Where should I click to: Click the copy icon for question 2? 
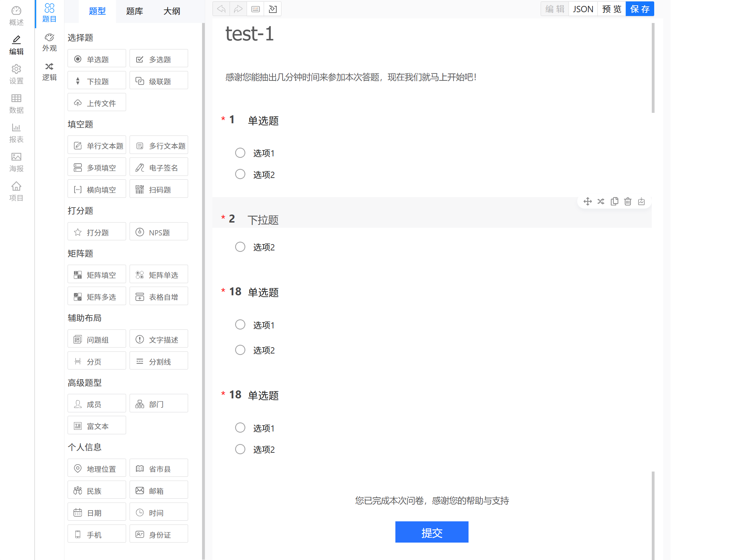click(x=614, y=202)
